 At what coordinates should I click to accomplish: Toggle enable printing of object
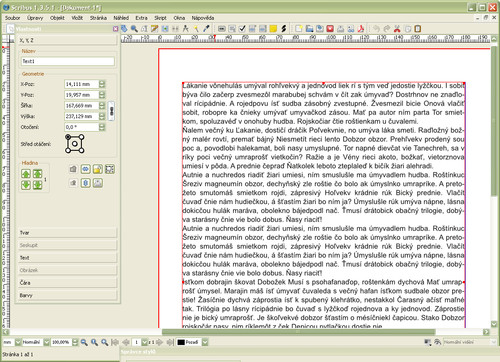click(97, 183)
